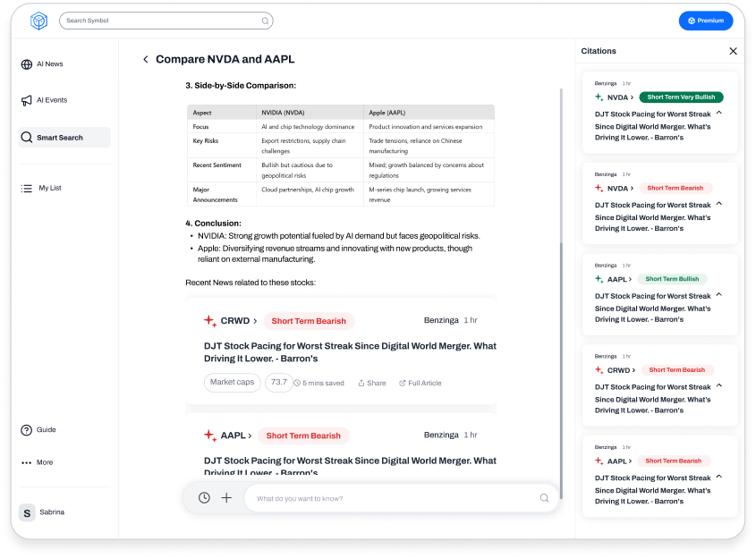Click the external link icon by Full Article
The height and width of the screenshot is (558, 756).
click(402, 383)
